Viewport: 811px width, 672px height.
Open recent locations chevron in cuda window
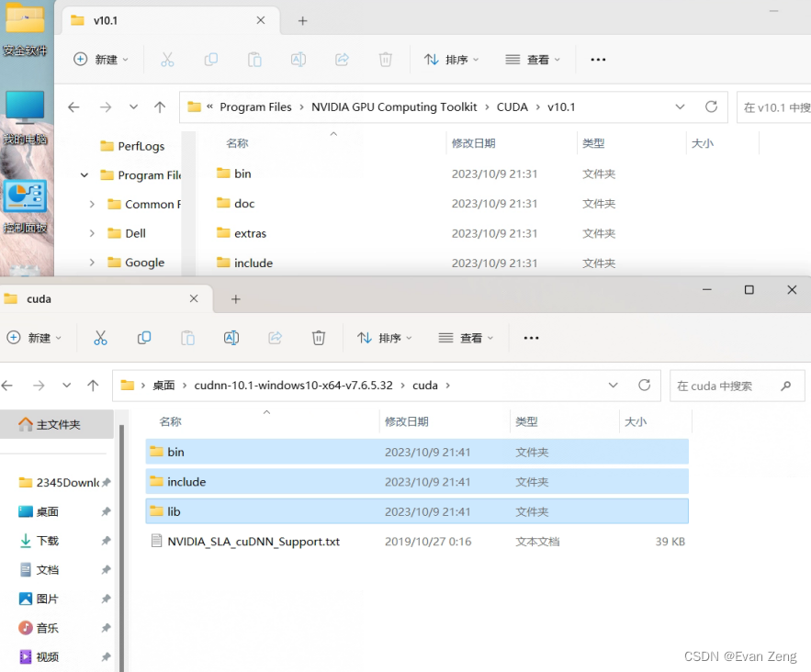pos(67,385)
